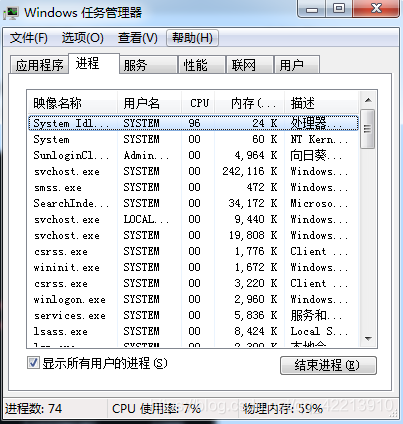
Task: Click the 服务和... description cell
Action: tap(316, 315)
